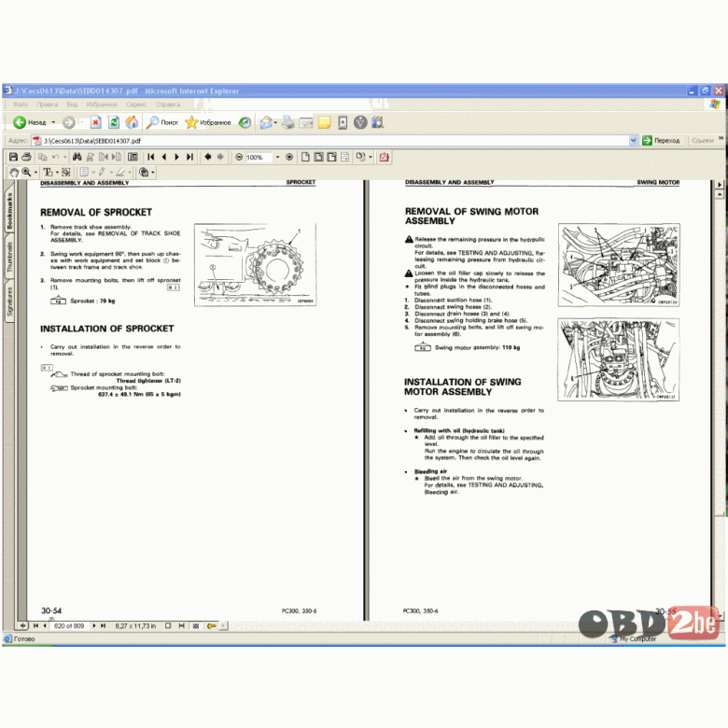
Task: Click the zoom in button beside 100%
Action: tap(289, 157)
